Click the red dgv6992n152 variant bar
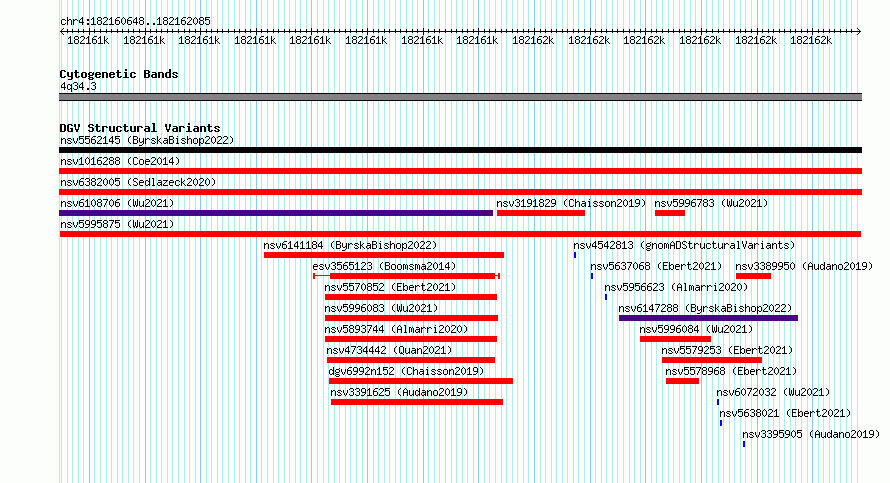Image resolution: width=890 pixels, height=483 pixels. tap(421, 381)
